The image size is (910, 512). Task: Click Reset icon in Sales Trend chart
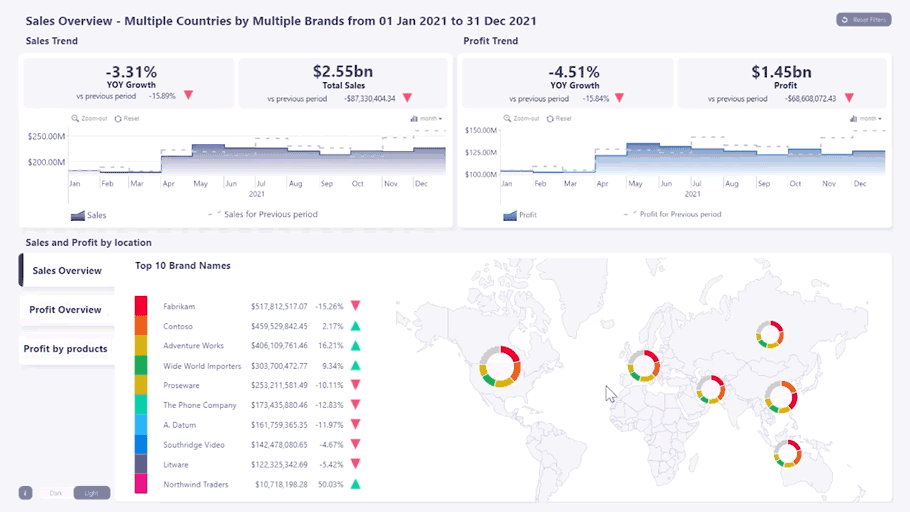tap(118, 118)
